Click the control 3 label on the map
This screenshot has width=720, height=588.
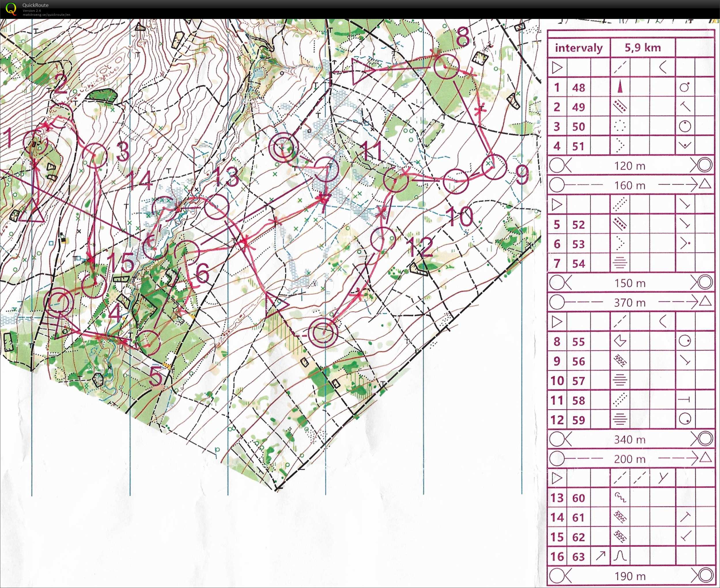pos(123,151)
